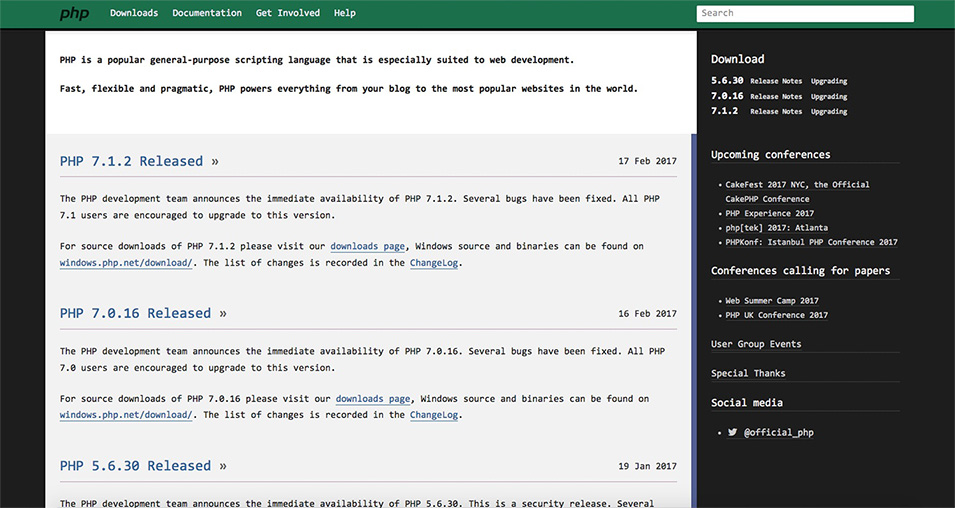Click Upcoming conferences heading
Viewport: 955px width, 508px height.
pyautogui.click(x=770, y=155)
